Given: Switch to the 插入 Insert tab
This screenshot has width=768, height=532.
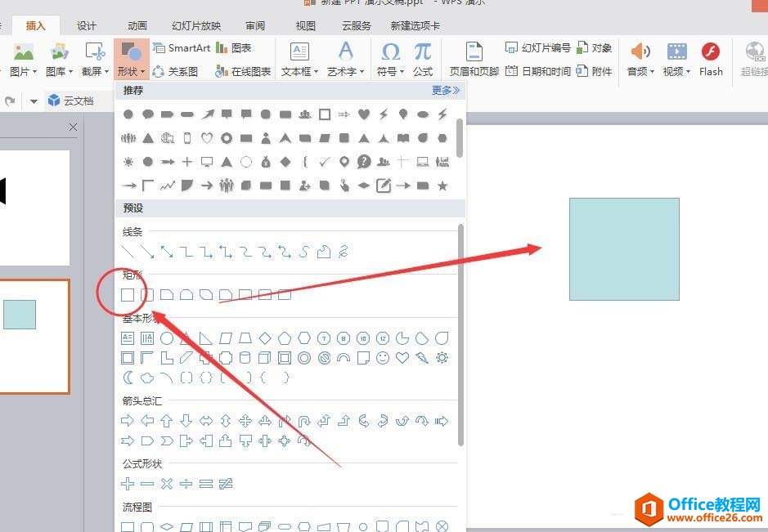Looking at the screenshot, I should [35, 25].
